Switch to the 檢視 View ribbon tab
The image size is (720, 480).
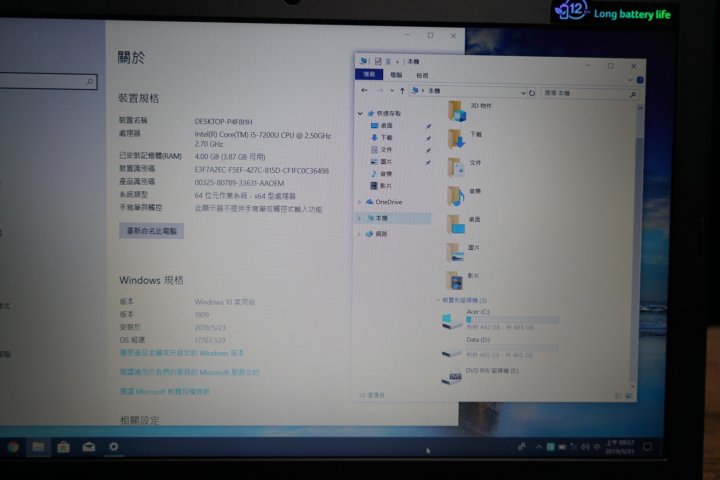(x=422, y=75)
